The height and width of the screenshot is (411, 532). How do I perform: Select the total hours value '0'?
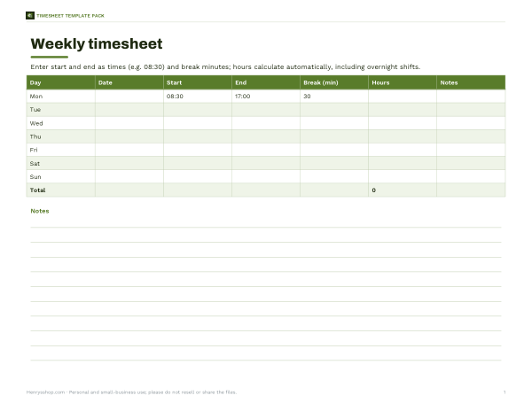[374, 190]
